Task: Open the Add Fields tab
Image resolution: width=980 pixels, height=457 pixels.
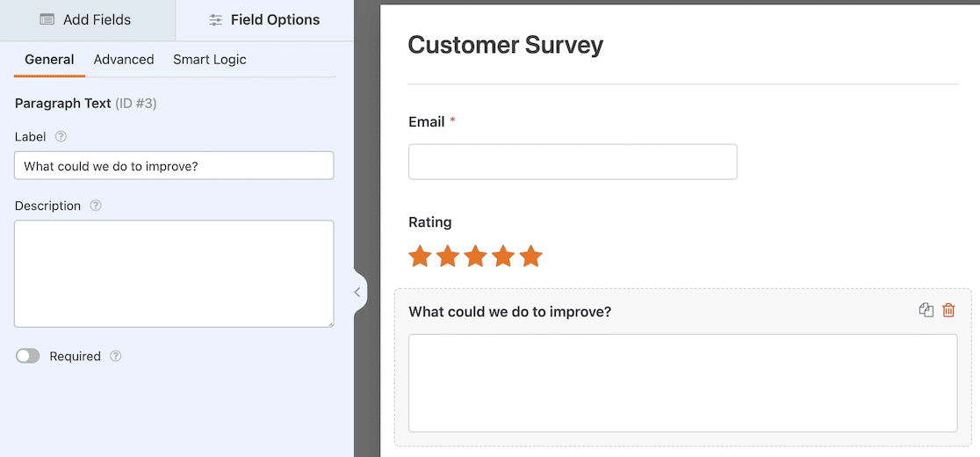Action: click(88, 20)
